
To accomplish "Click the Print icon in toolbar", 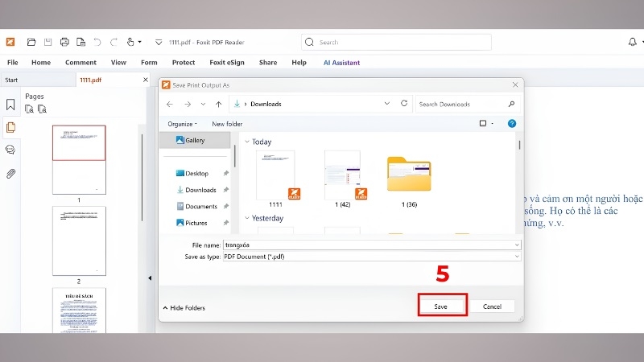I will pyautogui.click(x=64, y=42).
